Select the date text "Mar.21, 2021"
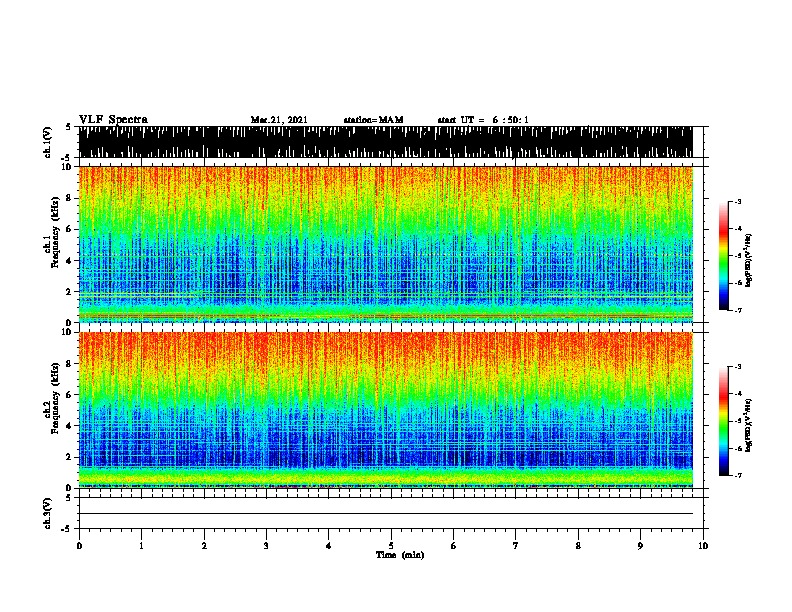This screenshot has height=612, width=792. click(279, 120)
